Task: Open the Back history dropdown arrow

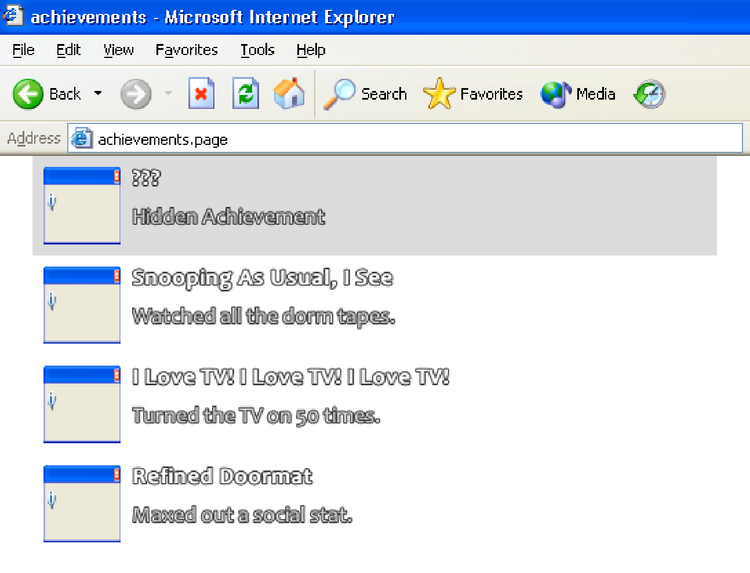Action: click(x=98, y=93)
